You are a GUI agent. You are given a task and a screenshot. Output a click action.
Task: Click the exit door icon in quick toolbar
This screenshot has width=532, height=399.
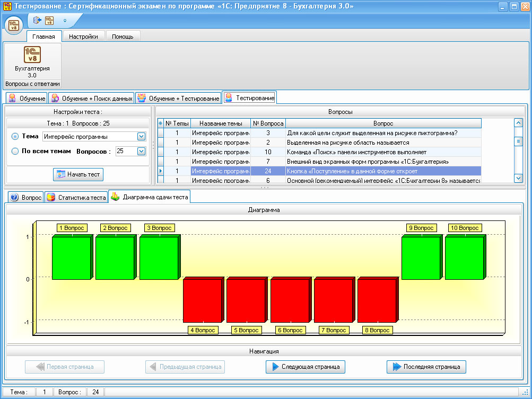[37, 21]
